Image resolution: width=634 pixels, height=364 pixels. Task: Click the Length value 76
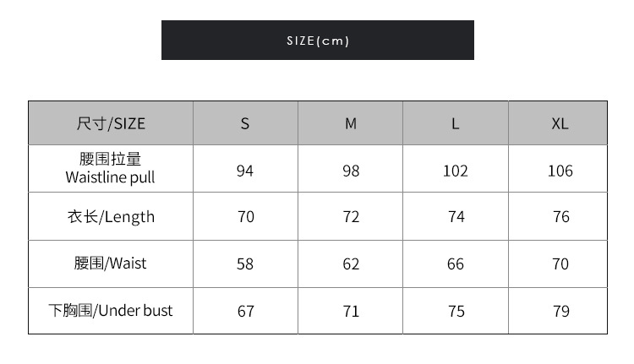pyautogui.click(x=560, y=217)
